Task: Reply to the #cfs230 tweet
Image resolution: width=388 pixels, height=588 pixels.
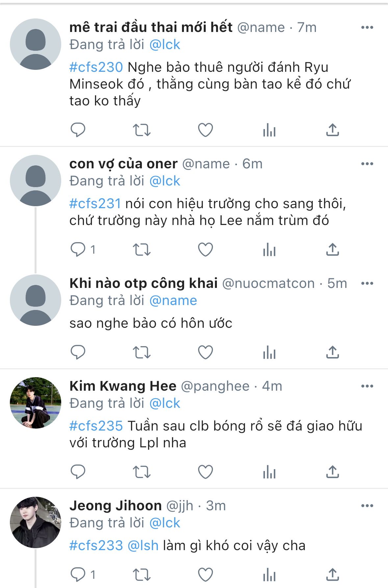Action: (78, 130)
